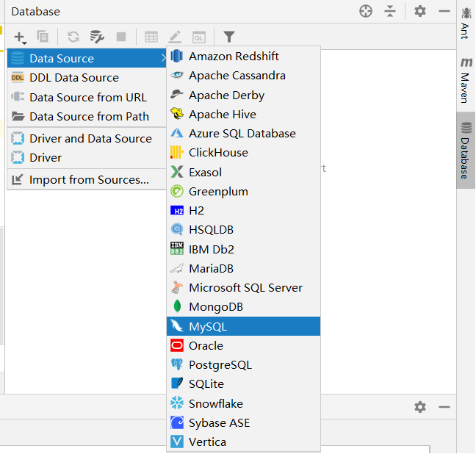Select Apache Hive data source
The height and width of the screenshot is (454, 476).
[x=243, y=114]
